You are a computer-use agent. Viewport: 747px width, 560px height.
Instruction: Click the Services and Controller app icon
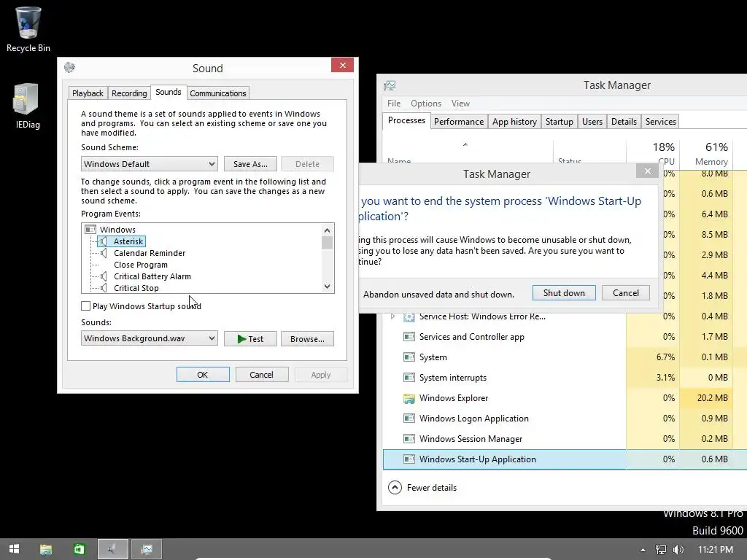pos(409,337)
